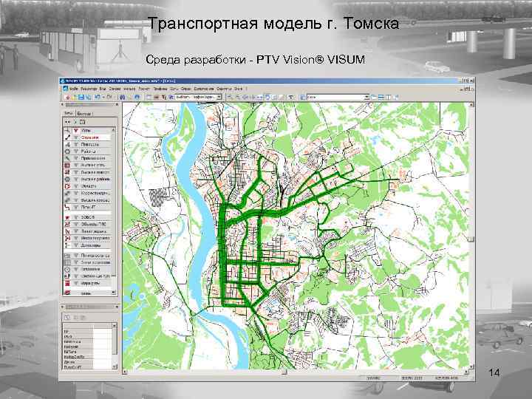
Task: Click the red Отрезки row label
Action: coord(90,137)
